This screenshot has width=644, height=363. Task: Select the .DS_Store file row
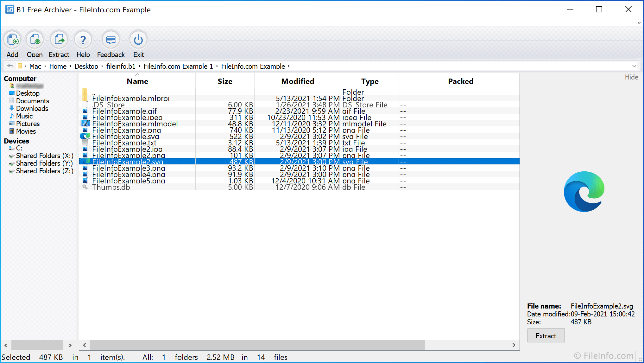tap(299, 105)
